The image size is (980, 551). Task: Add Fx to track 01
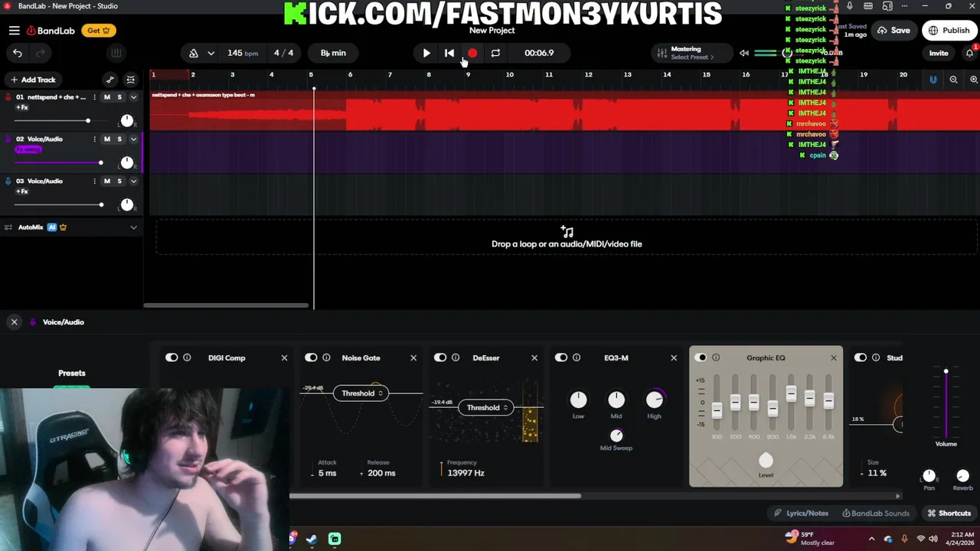pos(21,108)
